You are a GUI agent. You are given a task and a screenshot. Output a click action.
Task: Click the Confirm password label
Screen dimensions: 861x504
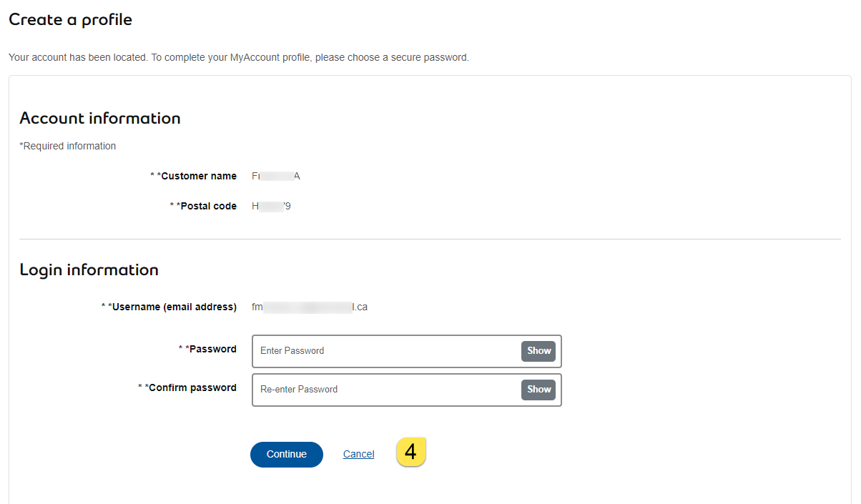tap(192, 388)
